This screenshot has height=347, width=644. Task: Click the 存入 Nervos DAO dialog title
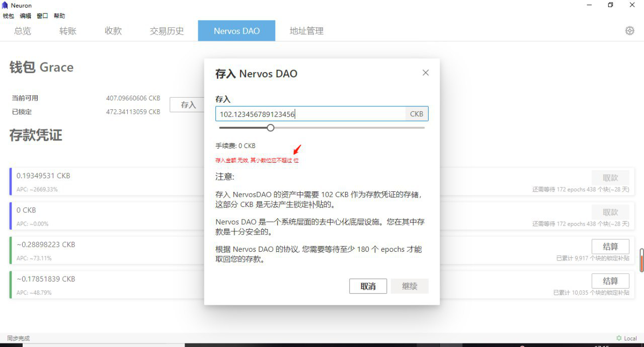click(256, 74)
